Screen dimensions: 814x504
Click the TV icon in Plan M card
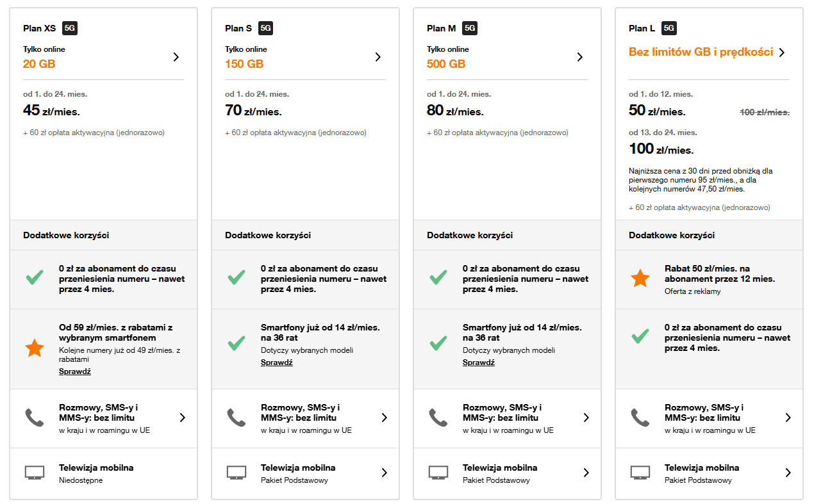438,473
